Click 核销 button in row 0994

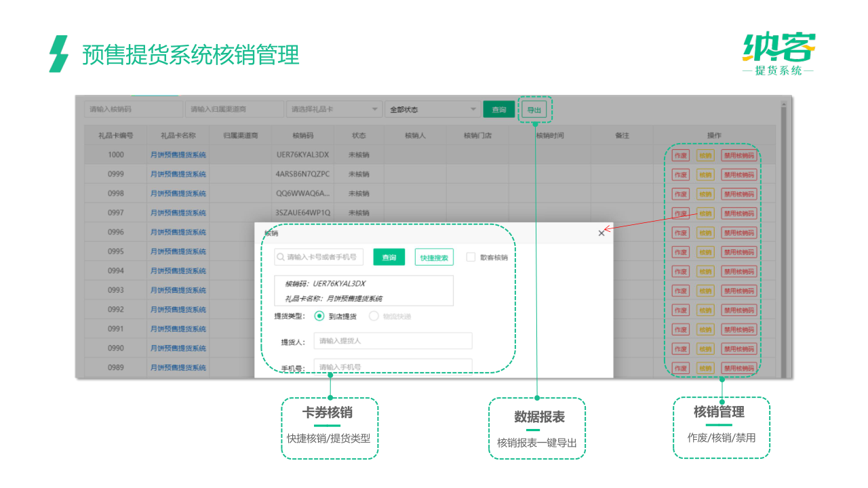(705, 271)
